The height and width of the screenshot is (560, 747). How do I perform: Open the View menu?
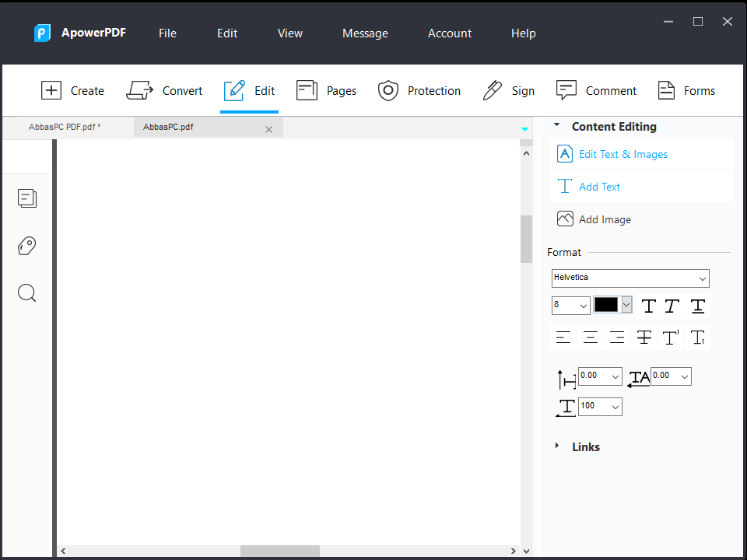click(290, 33)
